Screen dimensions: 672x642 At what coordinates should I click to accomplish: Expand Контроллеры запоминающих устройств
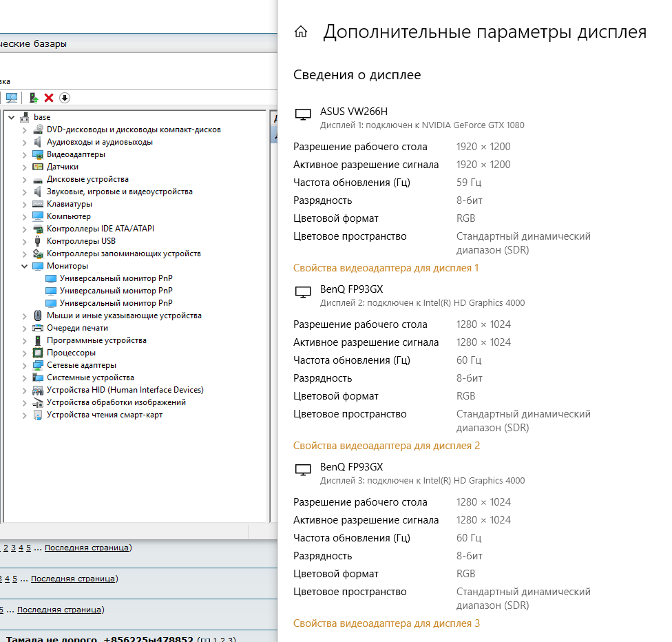click(24, 254)
